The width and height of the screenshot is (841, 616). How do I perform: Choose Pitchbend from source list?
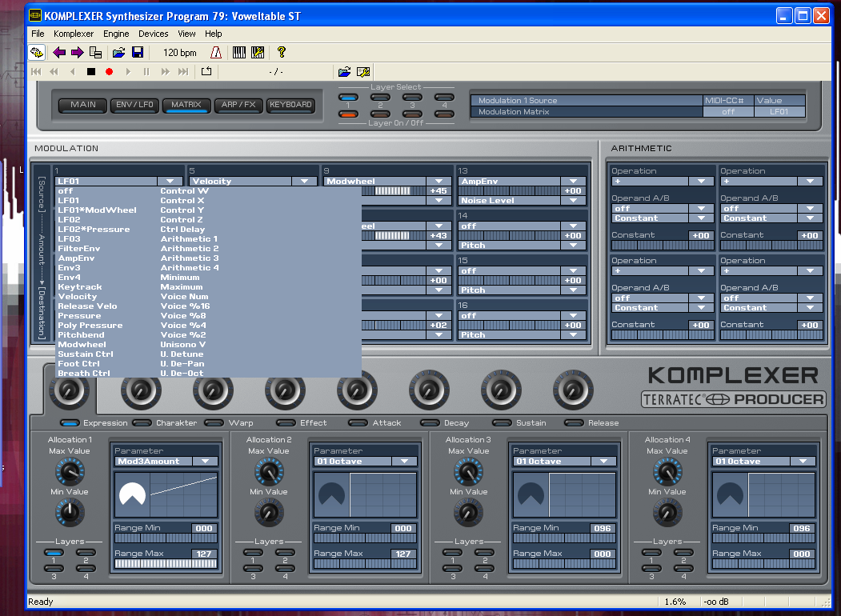pyautogui.click(x=82, y=335)
